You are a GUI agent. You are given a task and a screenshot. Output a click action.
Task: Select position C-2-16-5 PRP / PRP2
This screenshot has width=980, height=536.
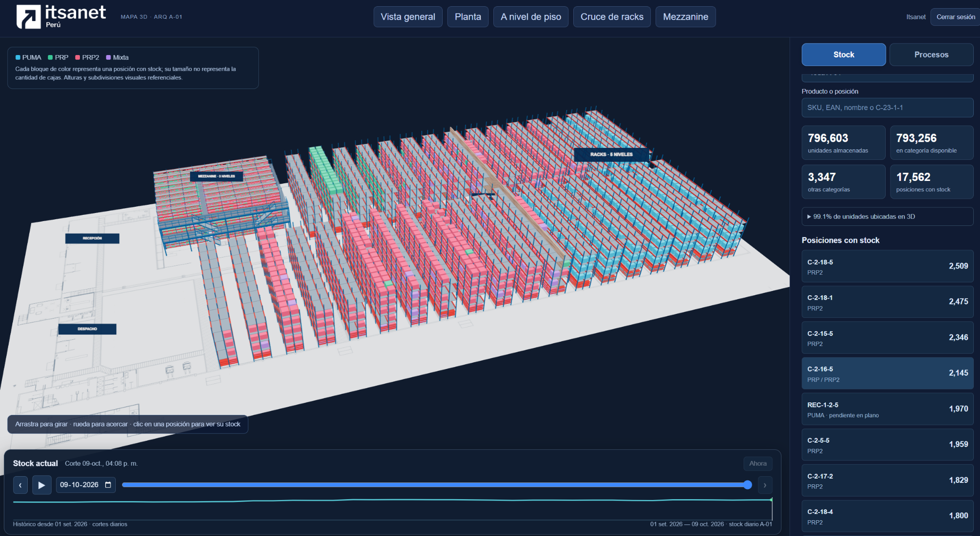click(x=887, y=373)
